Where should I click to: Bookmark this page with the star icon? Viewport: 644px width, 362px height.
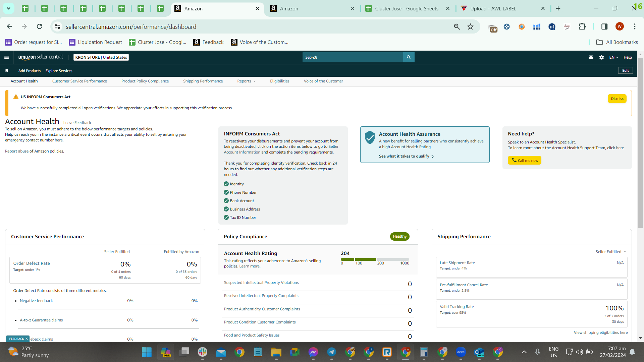[x=471, y=26]
